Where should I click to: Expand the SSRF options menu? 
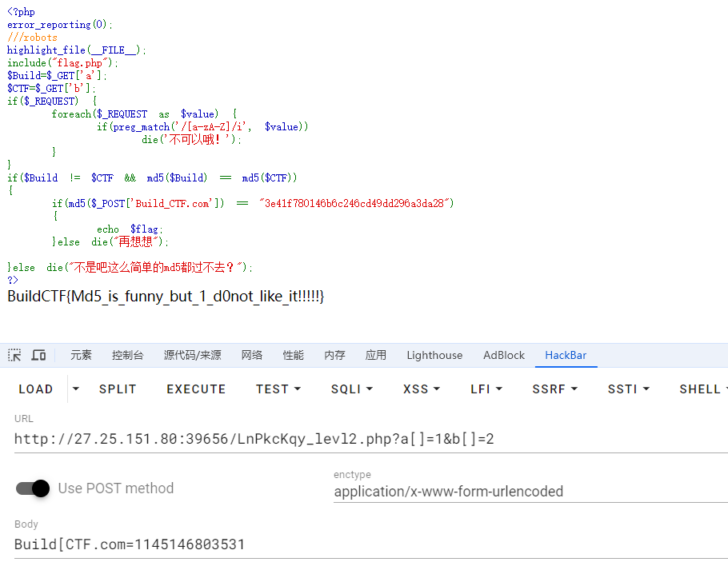point(554,389)
